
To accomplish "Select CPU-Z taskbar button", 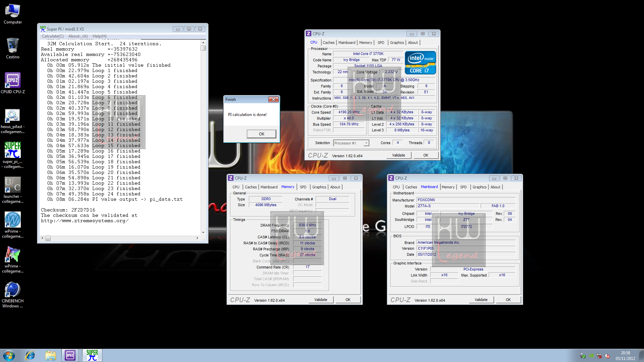I will coord(70,355).
